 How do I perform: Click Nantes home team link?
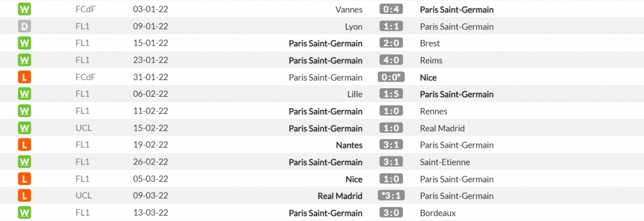click(348, 145)
